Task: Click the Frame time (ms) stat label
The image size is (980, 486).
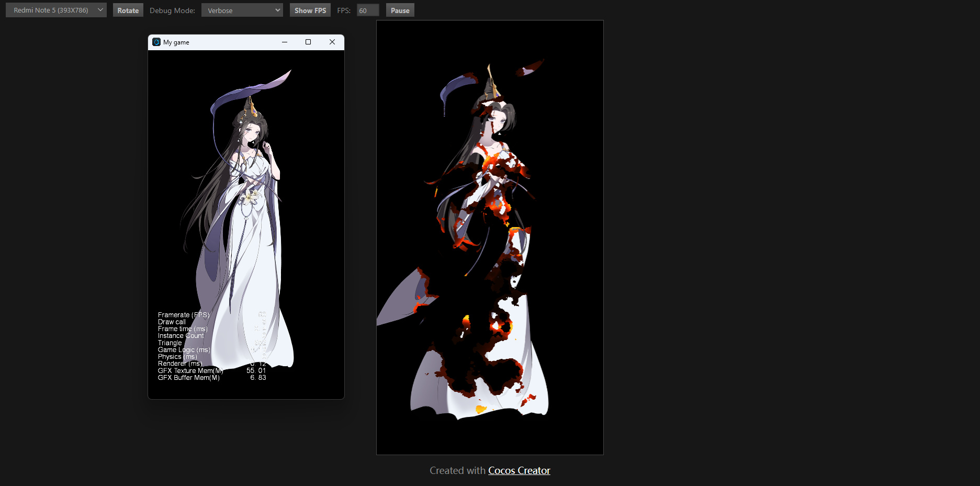Action: pos(183,329)
